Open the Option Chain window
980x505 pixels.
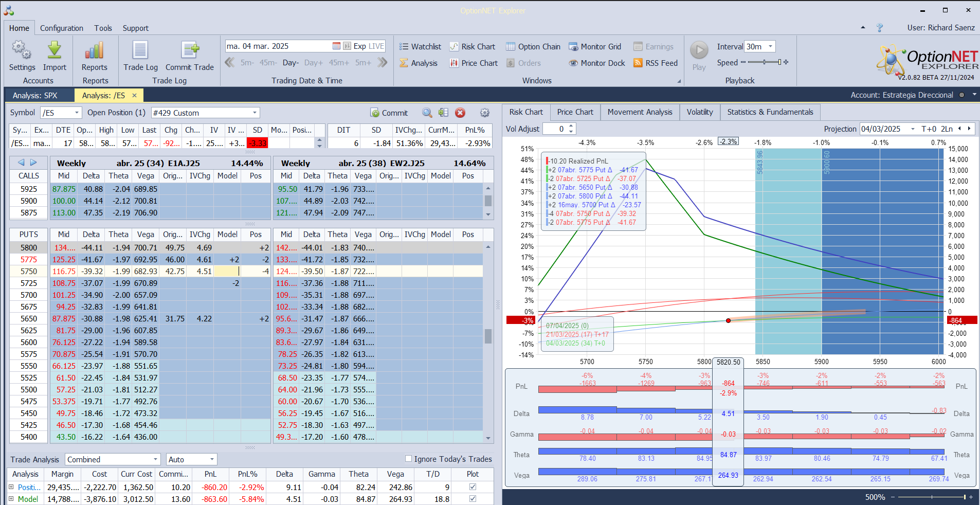(x=533, y=46)
